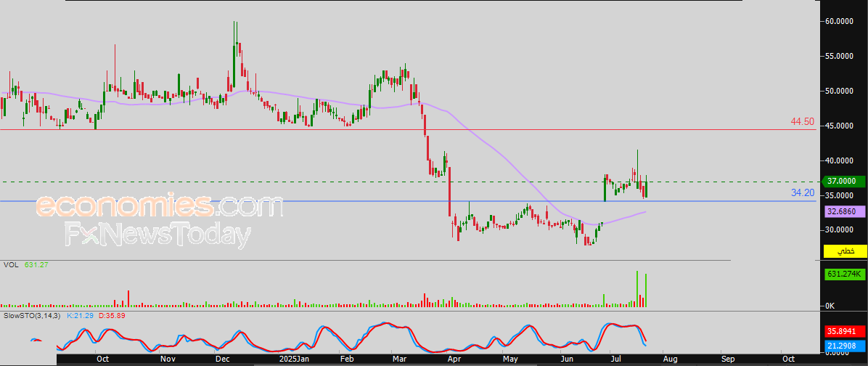Click the 44.50 resistance level label
868x366 pixels.
click(x=802, y=122)
